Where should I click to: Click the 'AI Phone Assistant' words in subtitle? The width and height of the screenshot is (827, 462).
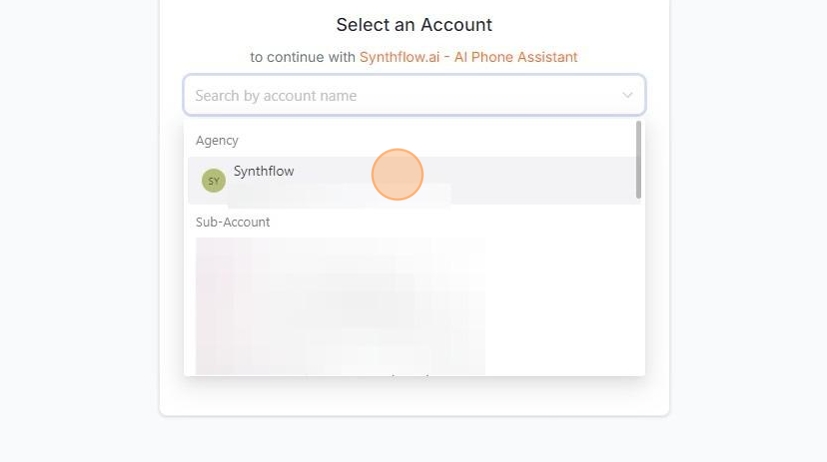(x=516, y=57)
